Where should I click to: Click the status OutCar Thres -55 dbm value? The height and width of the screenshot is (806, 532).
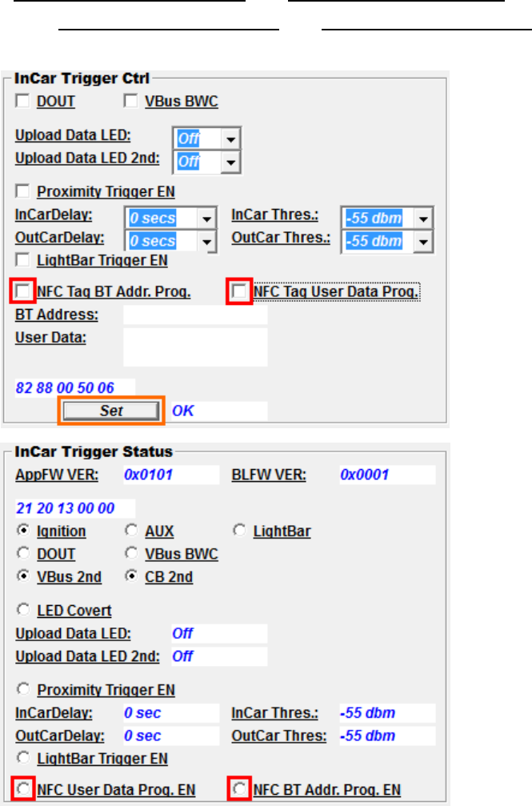click(x=387, y=736)
